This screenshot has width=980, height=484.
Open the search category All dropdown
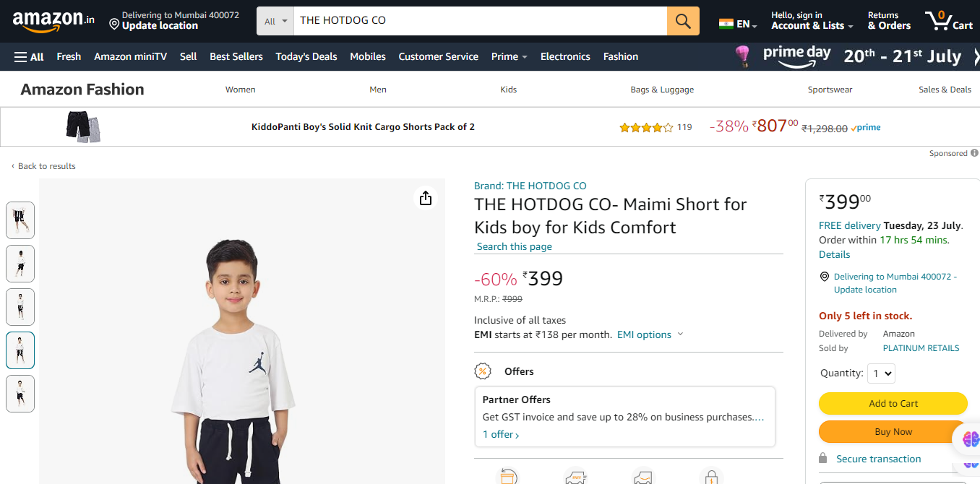[275, 21]
